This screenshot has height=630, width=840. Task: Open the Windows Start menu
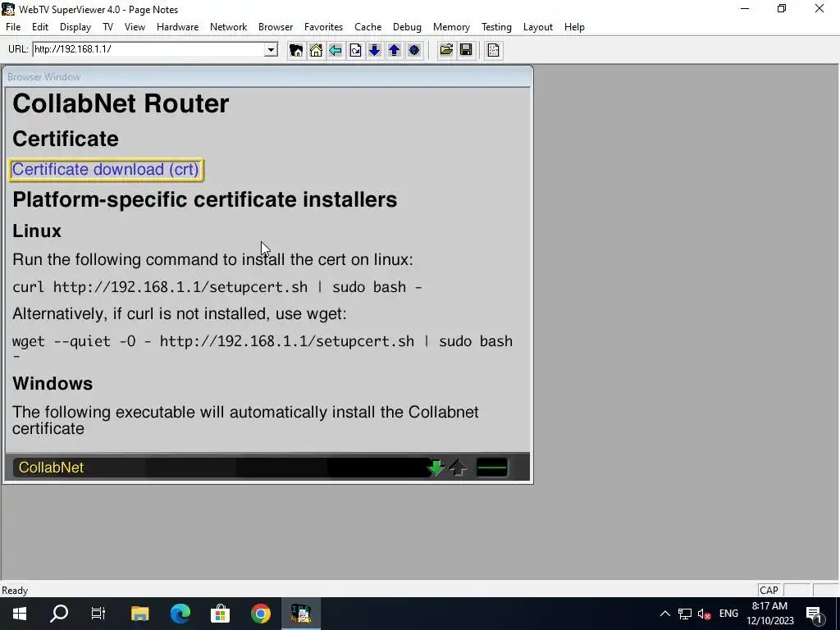[x=20, y=614]
